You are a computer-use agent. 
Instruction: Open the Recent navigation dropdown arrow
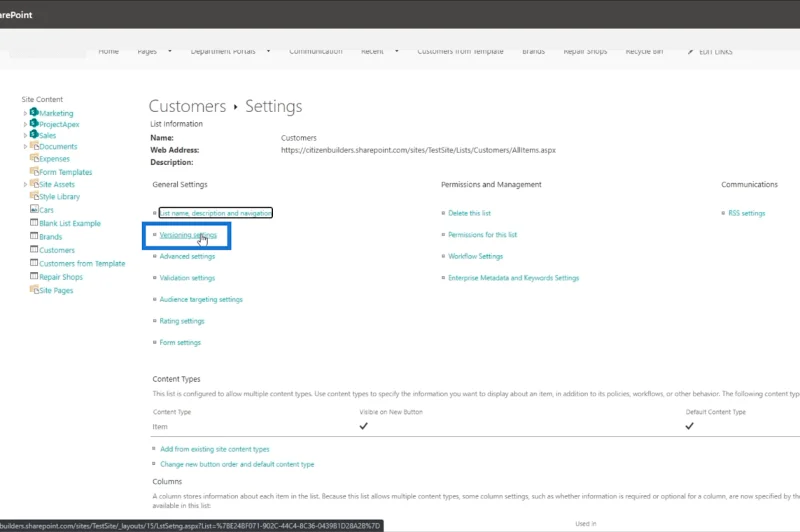(x=396, y=51)
